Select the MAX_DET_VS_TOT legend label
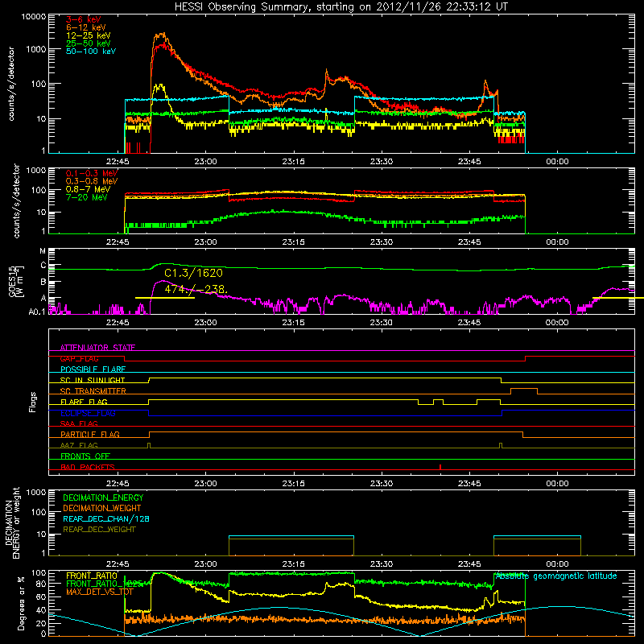The image size is (644, 644). pyautogui.click(x=100, y=592)
